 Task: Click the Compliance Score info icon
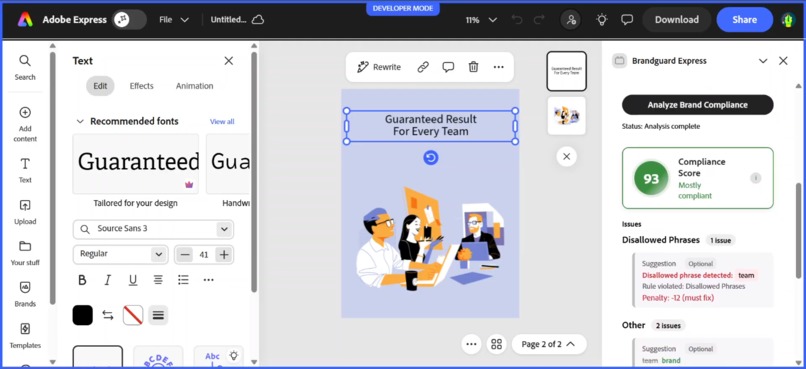(x=756, y=178)
